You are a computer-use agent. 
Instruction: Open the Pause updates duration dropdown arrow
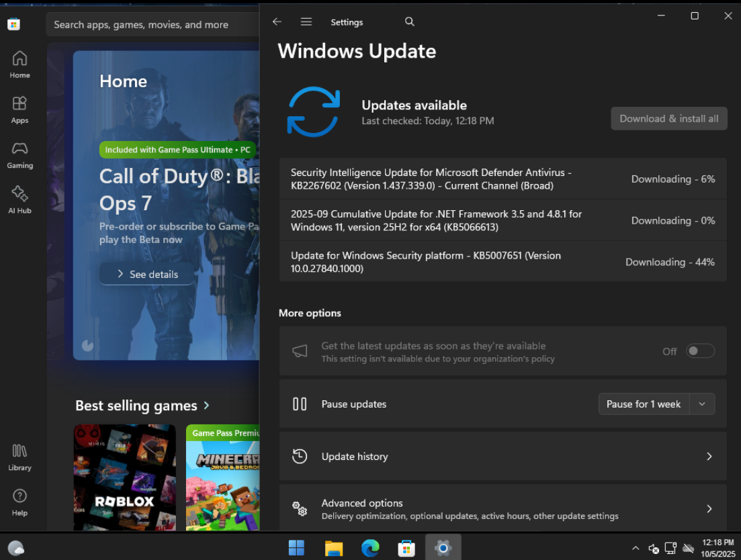tap(702, 404)
